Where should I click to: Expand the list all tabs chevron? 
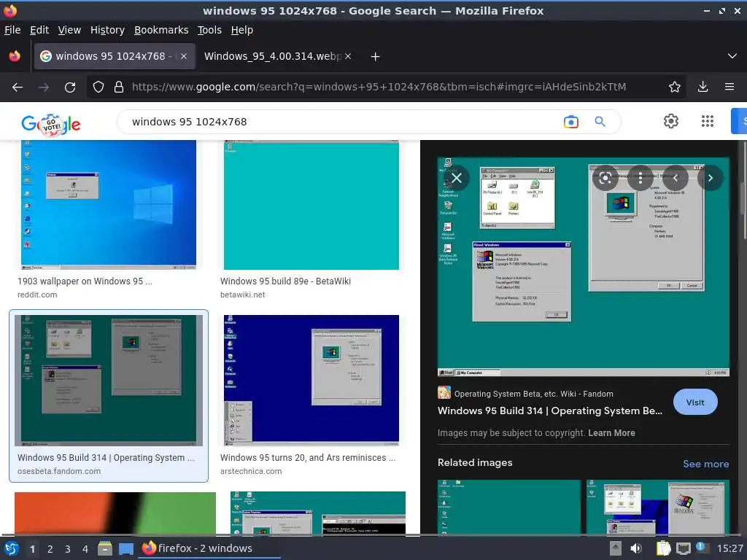coord(732,56)
